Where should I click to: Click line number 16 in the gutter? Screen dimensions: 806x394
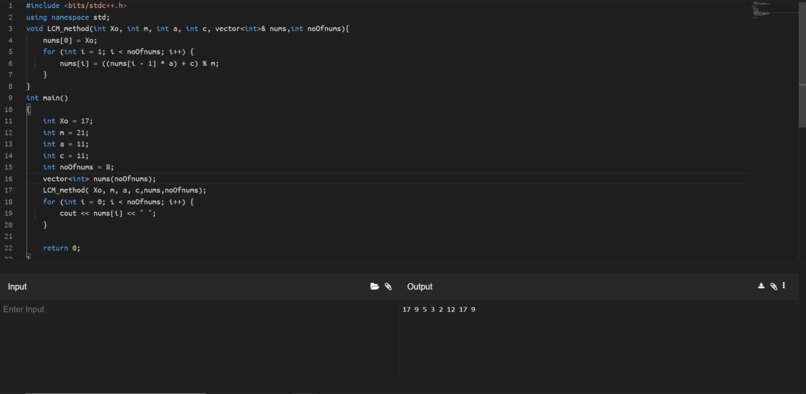tap(9, 179)
